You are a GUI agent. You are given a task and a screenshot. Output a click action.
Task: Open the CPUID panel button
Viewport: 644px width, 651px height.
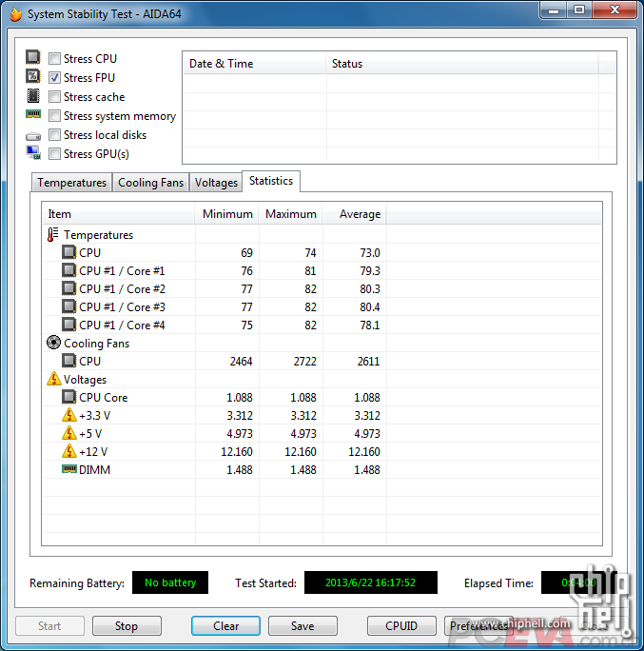point(401,625)
